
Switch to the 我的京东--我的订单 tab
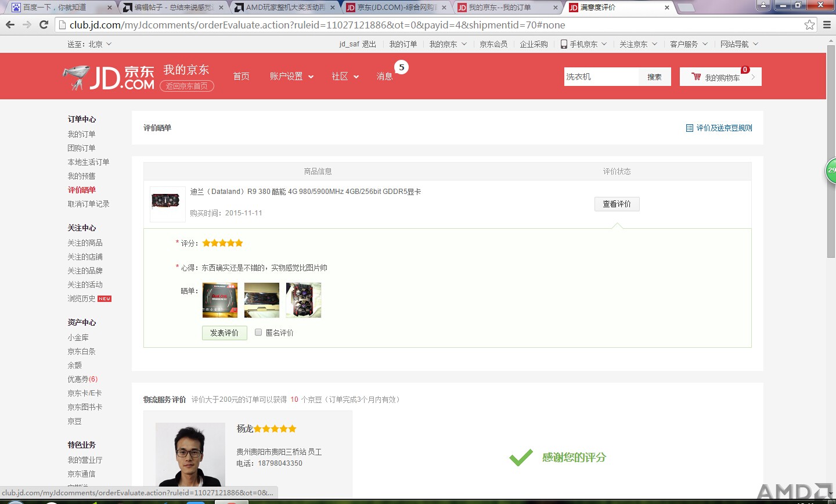tap(506, 8)
